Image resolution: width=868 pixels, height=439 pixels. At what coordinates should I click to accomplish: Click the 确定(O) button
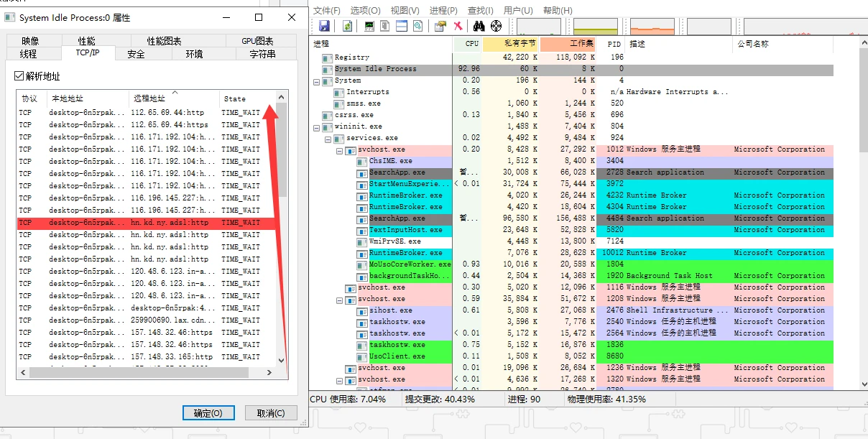pyautogui.click(x=213, y=413)
